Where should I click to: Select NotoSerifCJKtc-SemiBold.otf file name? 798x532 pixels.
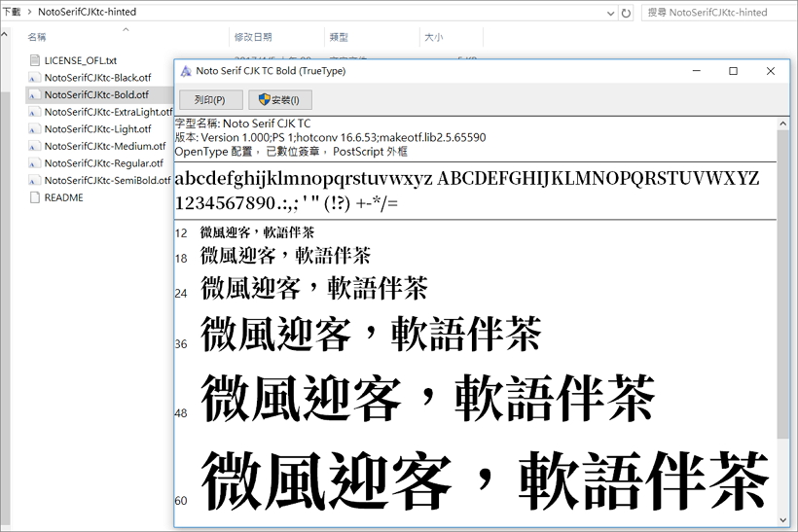107,181
